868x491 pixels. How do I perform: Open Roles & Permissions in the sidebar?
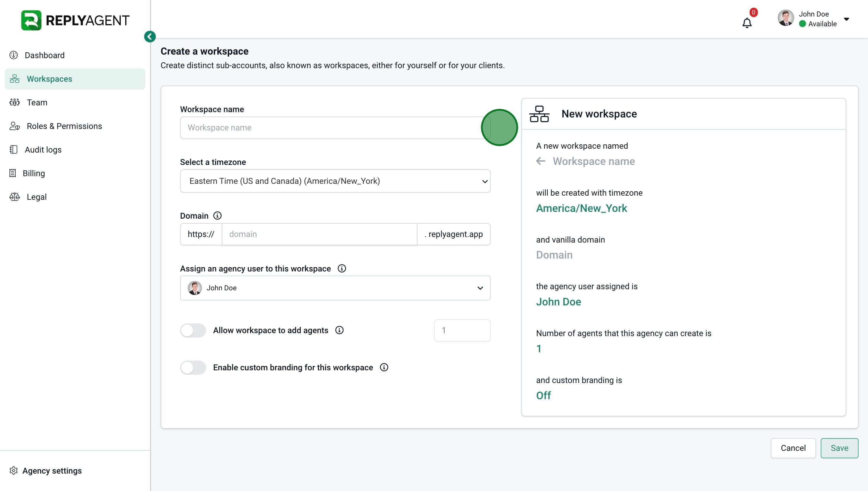64,126
